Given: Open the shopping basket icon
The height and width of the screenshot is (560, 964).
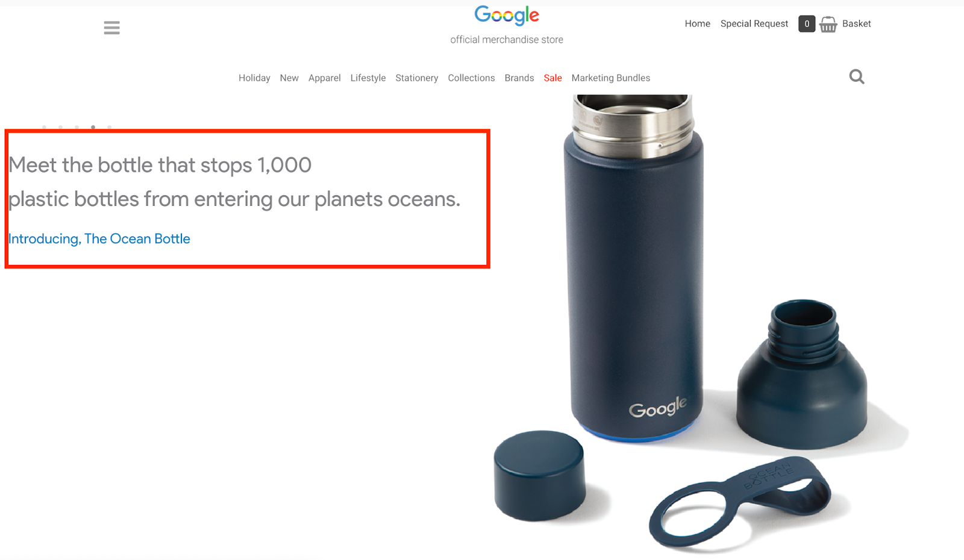Looking at the screenshot, I should click(x=828, y=24).
